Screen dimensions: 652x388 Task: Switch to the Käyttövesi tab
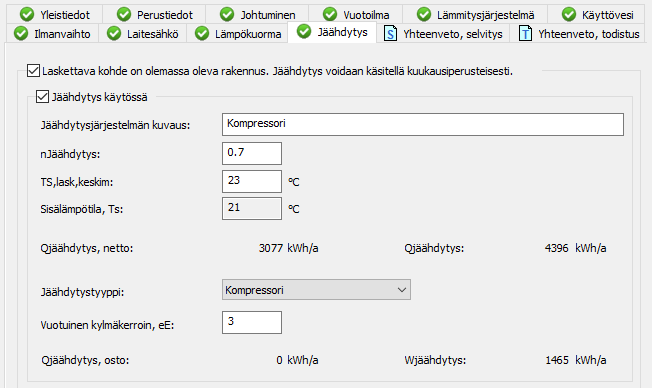[598, 15]
